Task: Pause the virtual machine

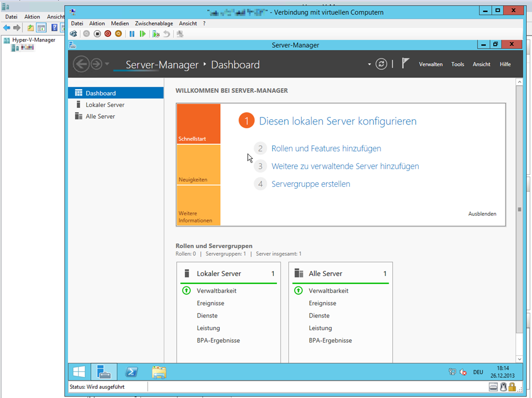Action: click(132, 34)
